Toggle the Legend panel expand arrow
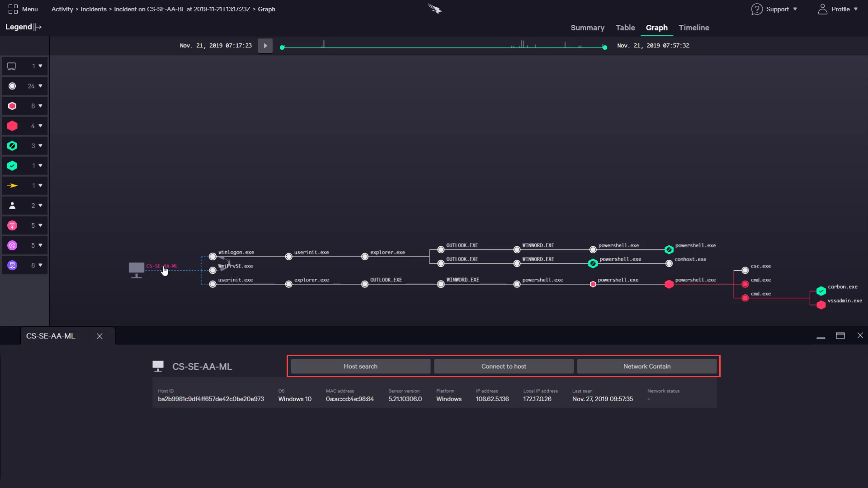 tap(37, 27)
